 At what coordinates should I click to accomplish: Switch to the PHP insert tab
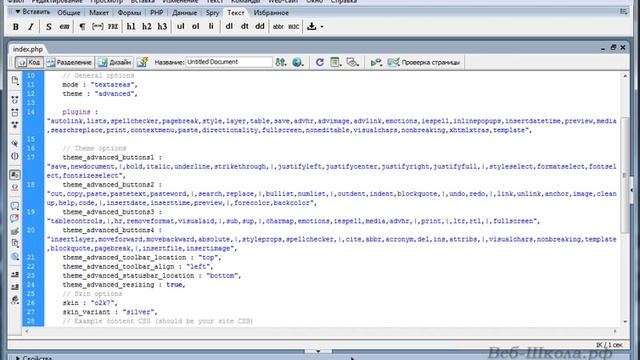pyautogui.click(x=156, y=13)
